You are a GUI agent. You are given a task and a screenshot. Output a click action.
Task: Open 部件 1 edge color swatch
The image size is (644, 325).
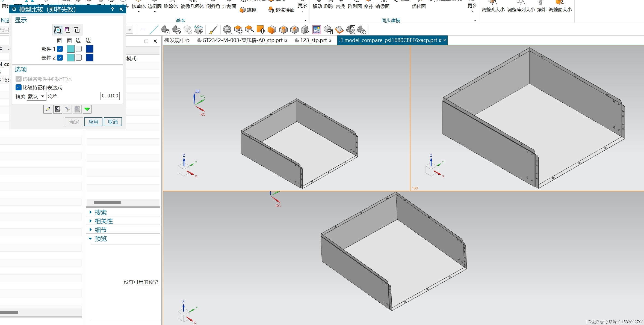90,49
